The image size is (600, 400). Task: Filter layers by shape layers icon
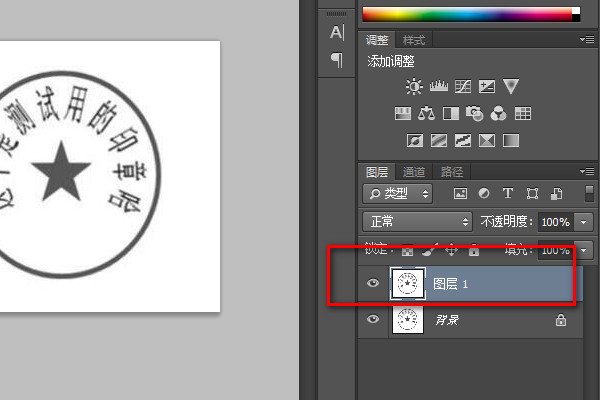click(x=532, y=193)
